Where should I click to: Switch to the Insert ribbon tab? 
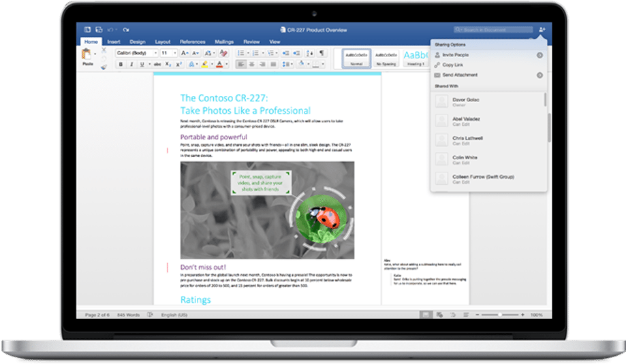tap(114, 42)
